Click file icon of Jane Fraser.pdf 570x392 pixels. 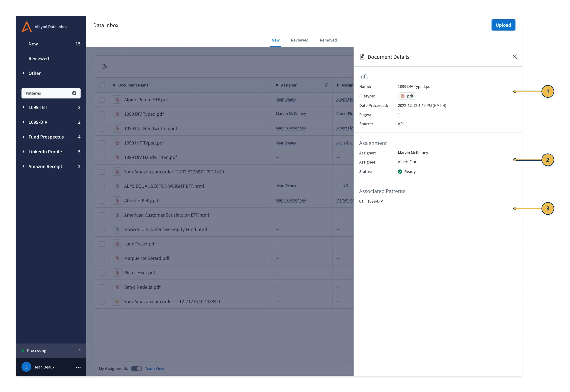pos(117,244)
